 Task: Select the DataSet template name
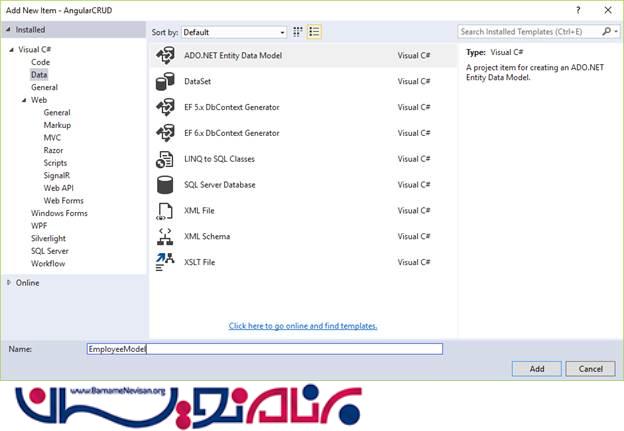pos(198,82)
